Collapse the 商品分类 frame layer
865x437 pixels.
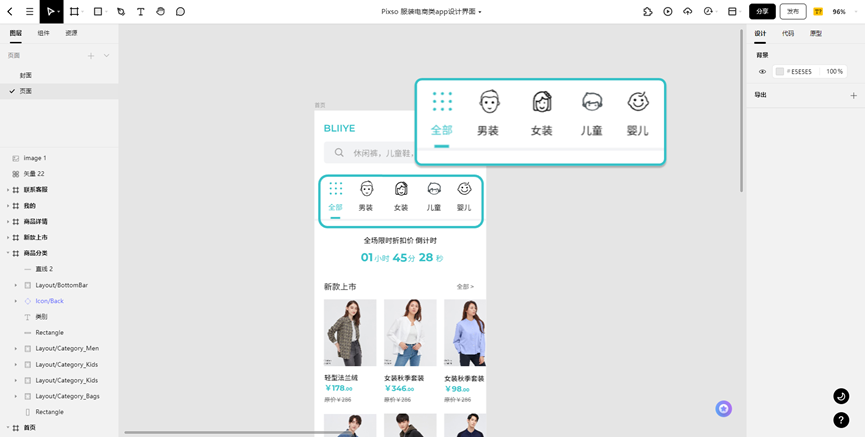8,253
